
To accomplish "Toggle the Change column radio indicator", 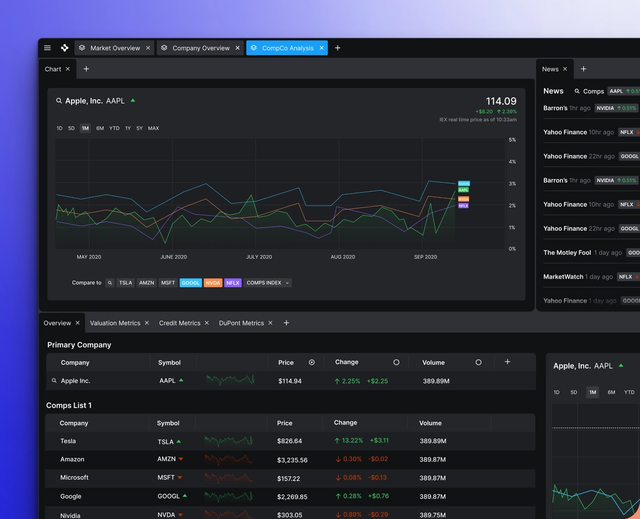I will (396, 362).
